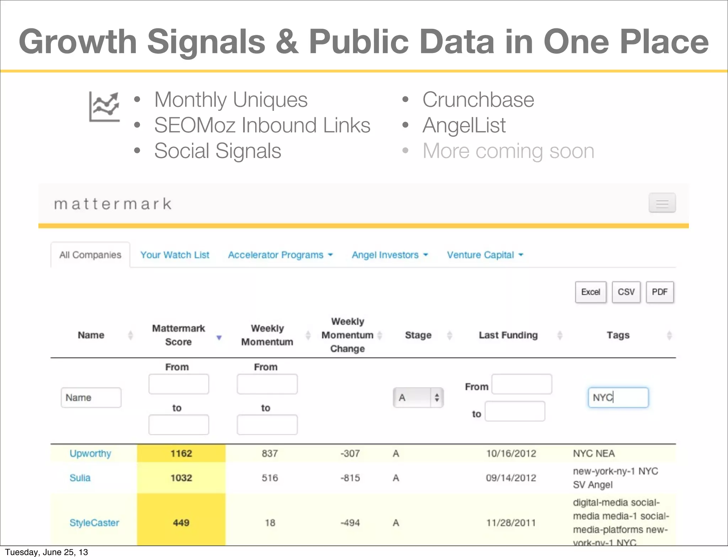The height and width of the screenshot is (560, 728).
Task: Expand Accelerator Programs dropdown
Action: coord(280,255)
